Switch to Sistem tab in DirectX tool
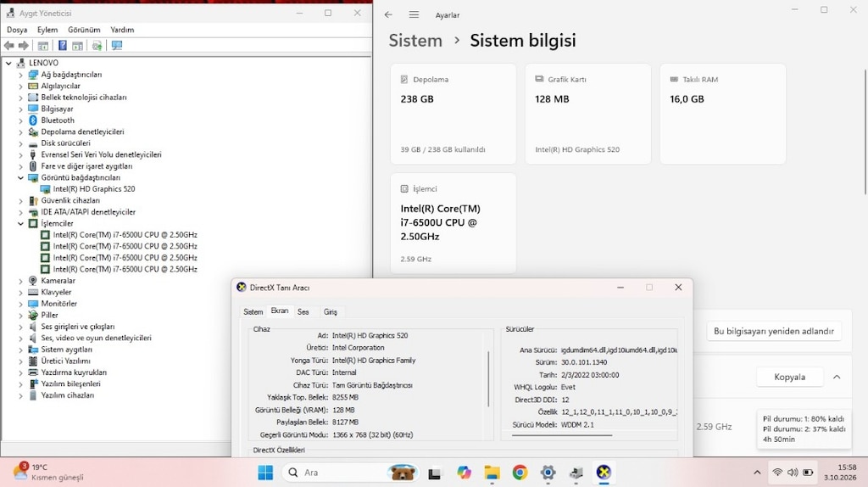This screenshot has width=868, height=487. [253, 312]
